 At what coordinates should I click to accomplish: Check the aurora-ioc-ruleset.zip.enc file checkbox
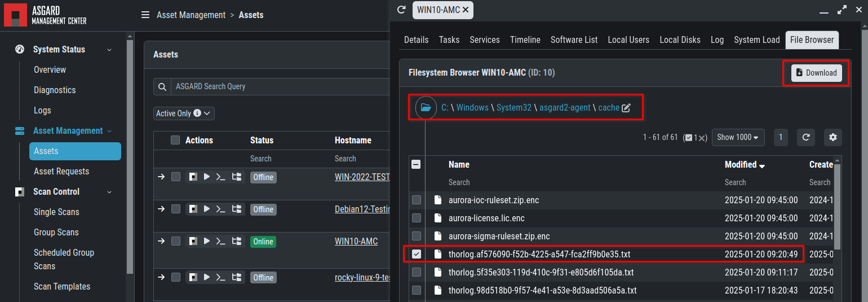[x=417, y=200]
